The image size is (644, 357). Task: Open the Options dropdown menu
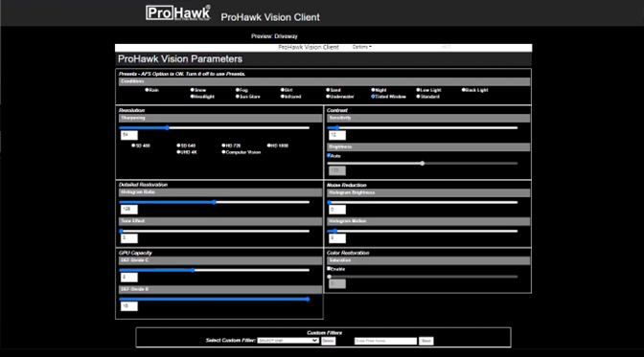click(x=362, y=47)
